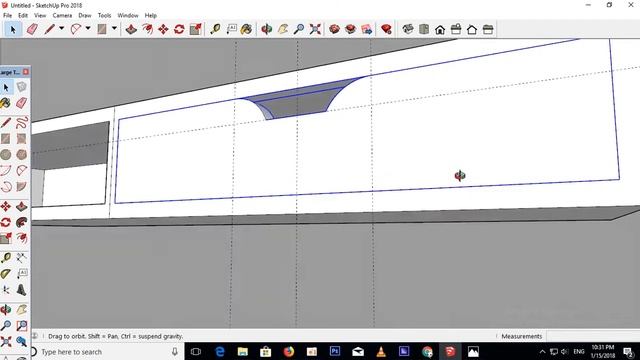Switch to the Back view house icon
The width and height of the screenshot is (640, 360).
(472, 29)
